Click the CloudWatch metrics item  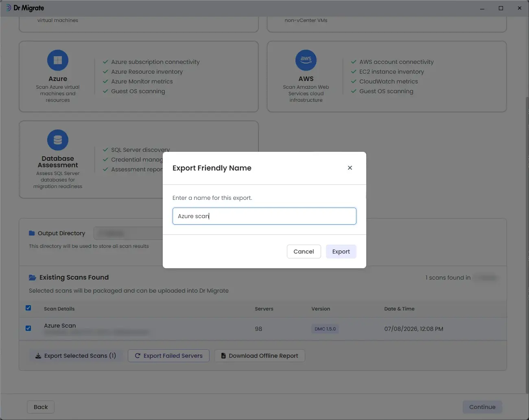pos(389,81)
